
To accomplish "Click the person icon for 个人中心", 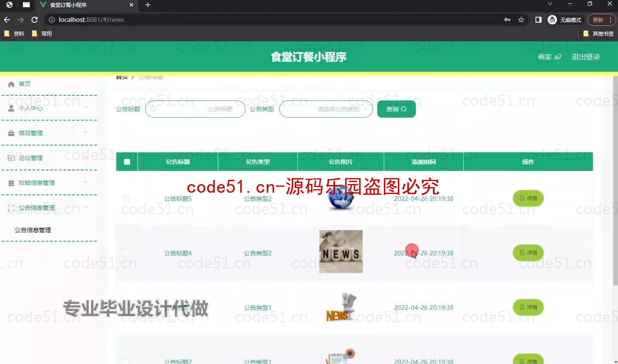I will point(11,109).
